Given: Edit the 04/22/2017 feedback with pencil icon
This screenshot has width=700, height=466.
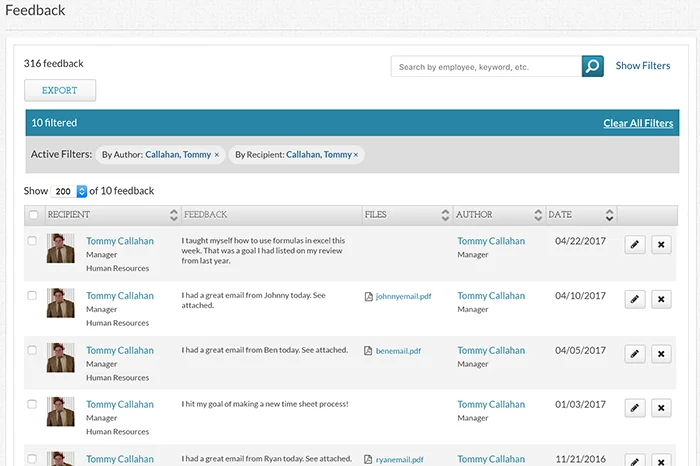Looking at the screenshot, I should (x=634, y=245).
